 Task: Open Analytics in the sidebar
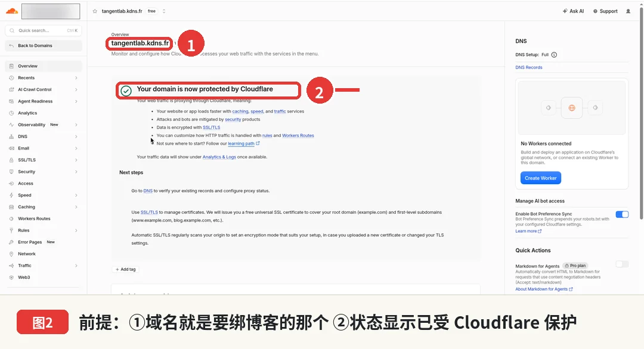click(43, 113)
